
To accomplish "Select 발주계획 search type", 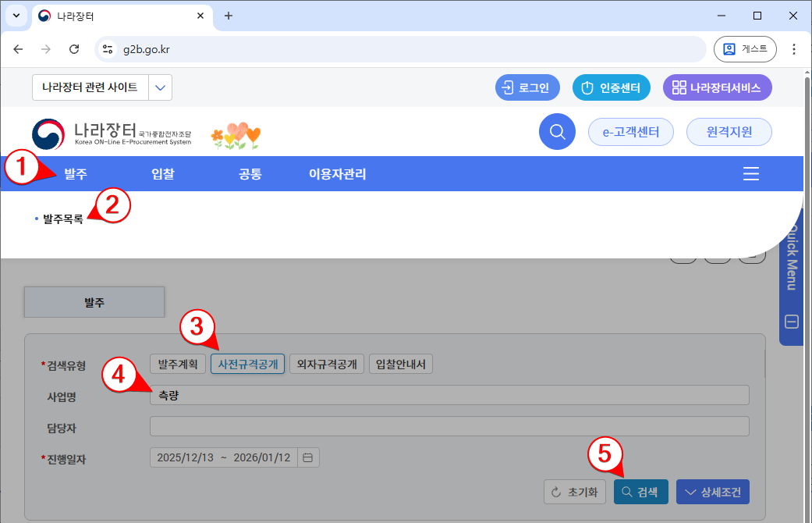I will pos(178,365).
